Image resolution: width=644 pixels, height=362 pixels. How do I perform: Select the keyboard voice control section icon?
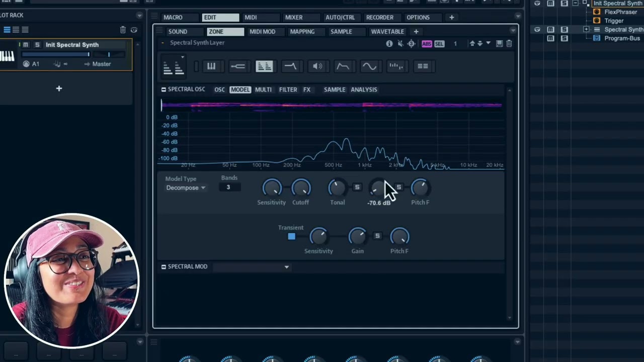point(211,66)
